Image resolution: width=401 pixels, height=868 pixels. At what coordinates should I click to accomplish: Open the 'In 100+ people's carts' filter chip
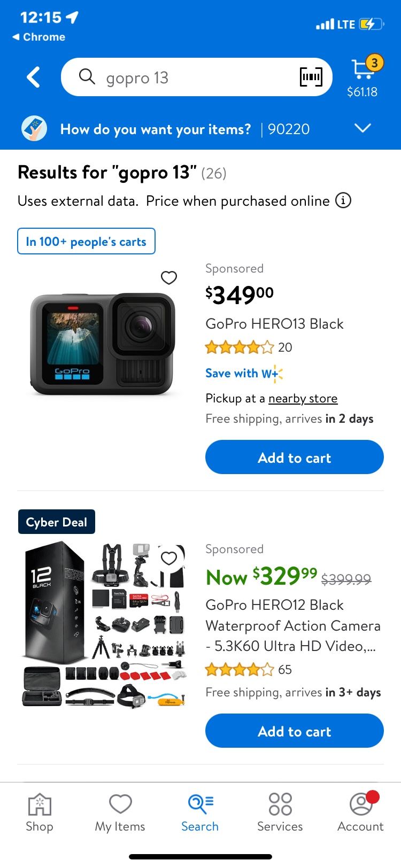click(86, 241)
